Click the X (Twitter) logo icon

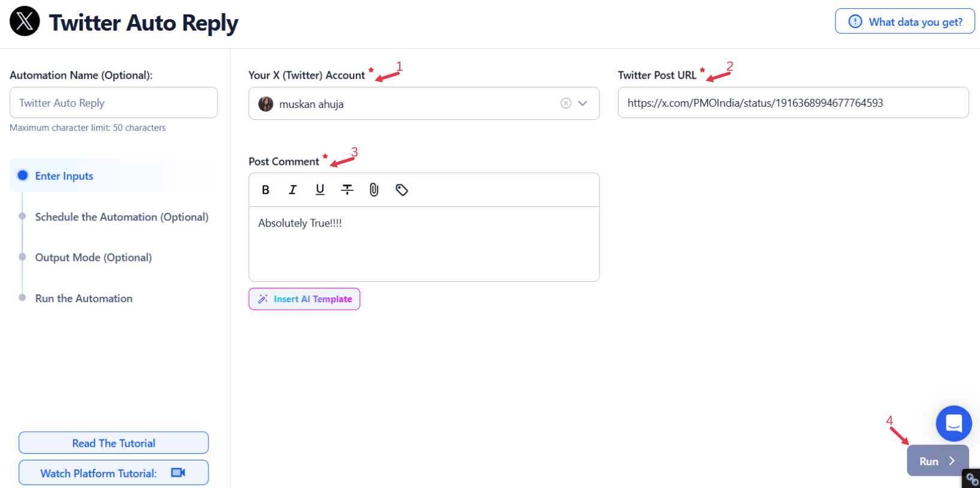click(x=25, y=22)
